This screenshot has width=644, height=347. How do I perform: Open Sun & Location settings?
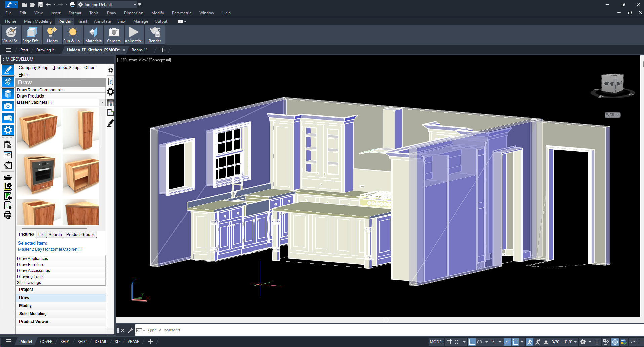coord(73,35)
